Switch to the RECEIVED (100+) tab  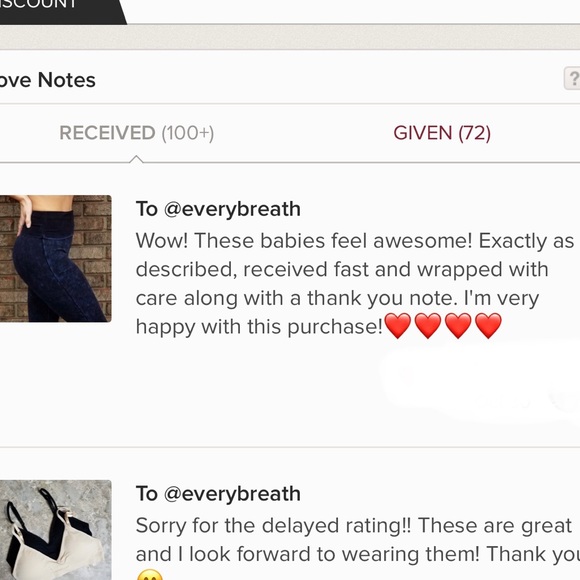(x=136, y=133)
